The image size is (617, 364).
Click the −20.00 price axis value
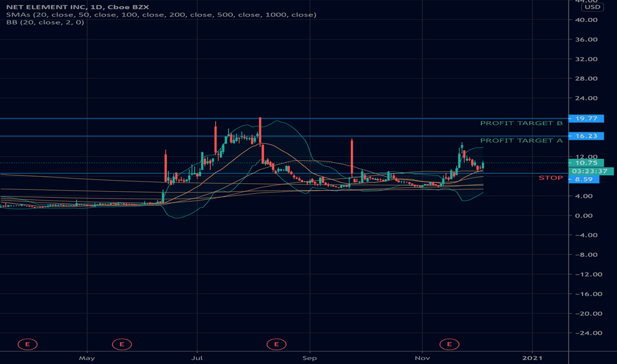click(589, 314)
